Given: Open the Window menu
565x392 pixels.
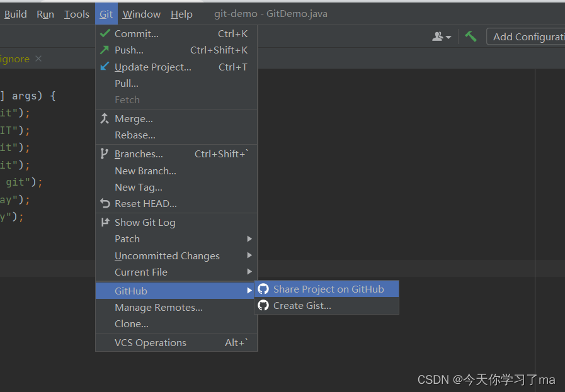Looking at the screenshot, I should [x=142, y=14].
